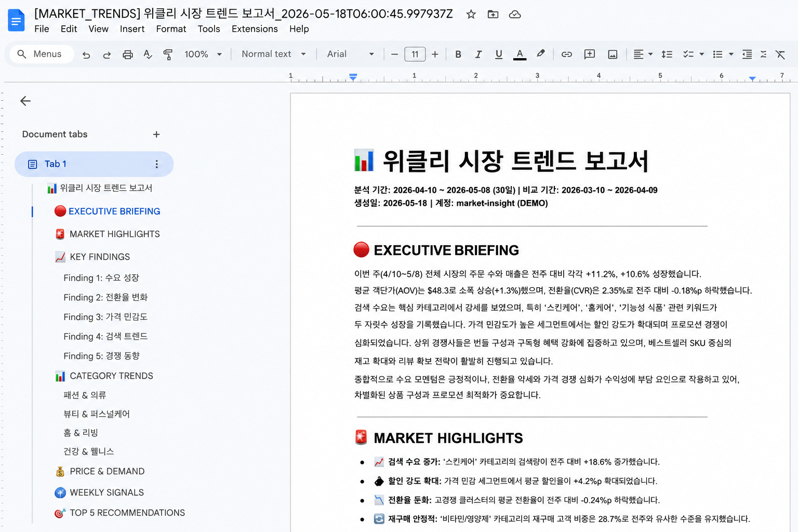798x532 pixels.
Task: Open the Edit menu
Action: [x=69, y=29]
